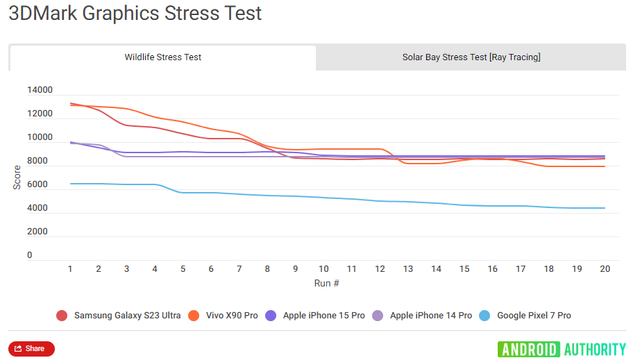Viewport: 640px width, 364px height.
Task: Click the red Share button
Action: pyautogui.click(x=31, y=349)
